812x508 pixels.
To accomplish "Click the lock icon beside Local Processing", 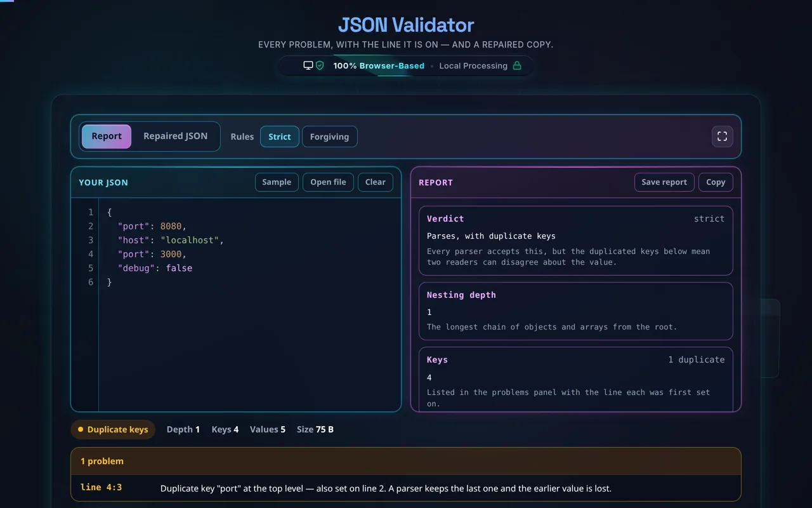I will pos(517,65).
